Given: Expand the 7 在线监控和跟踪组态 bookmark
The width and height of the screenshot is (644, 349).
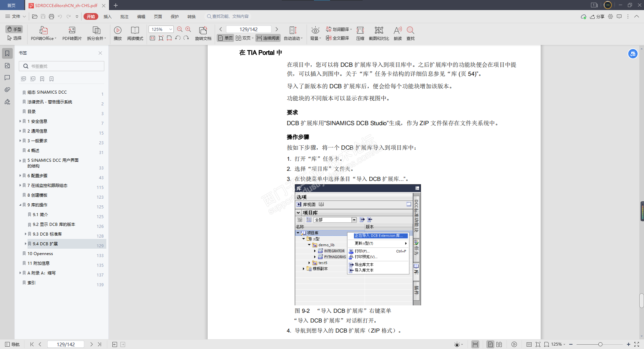Looking at the screenshot, I should [x=20, y=185].
